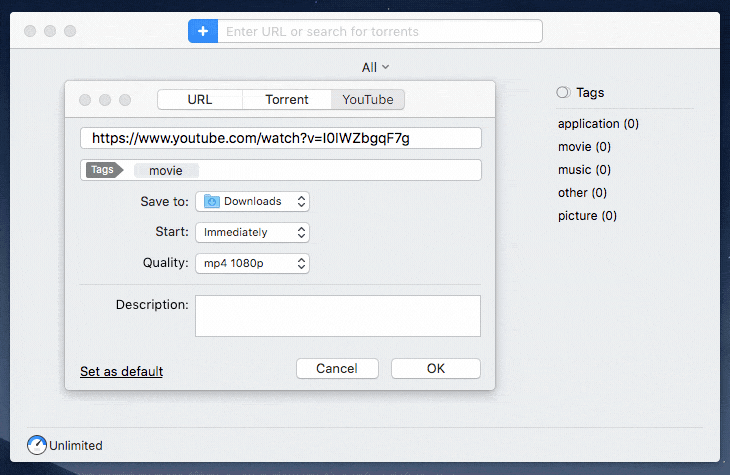Switch to the URL tab
The image size is (730, 475).
[x=200, y=100]
